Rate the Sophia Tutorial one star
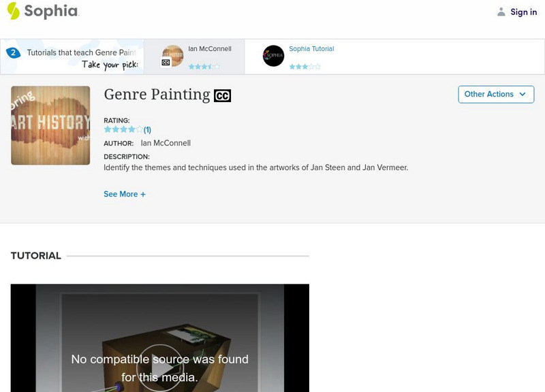 coord(293,67)
